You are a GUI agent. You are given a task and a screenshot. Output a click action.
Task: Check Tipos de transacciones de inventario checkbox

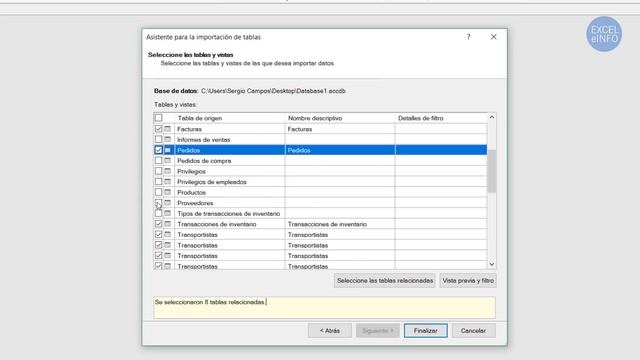tap(158, 213)
